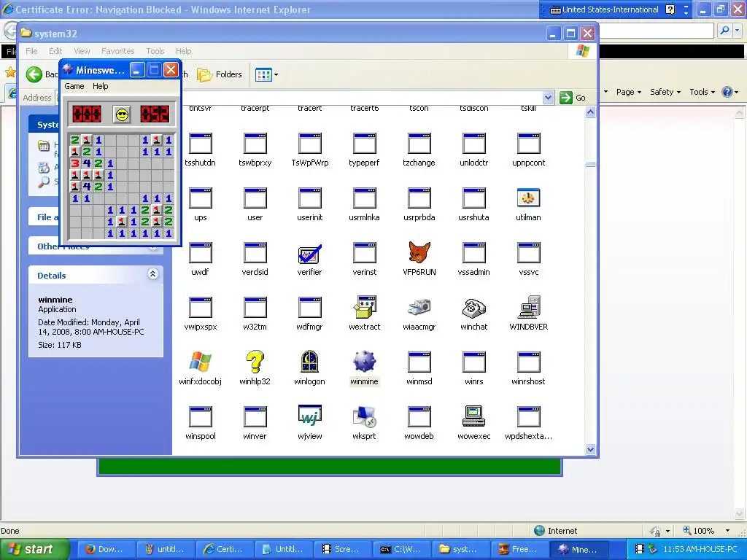This screenshot has height=560, width=747.
Task: Select the utilman application icon
Action: coord(528,198)
